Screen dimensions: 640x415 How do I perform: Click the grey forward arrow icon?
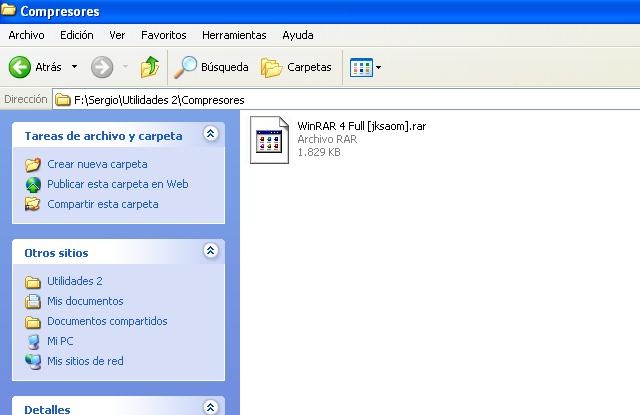click(102, 67)
